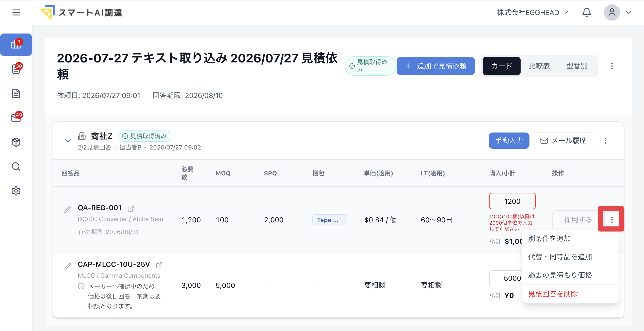The width and height of the screenshot is (644, 331).
Task: Click the 見積取得済み status badge next to 商社Z
Action: (x=144, y=136)
